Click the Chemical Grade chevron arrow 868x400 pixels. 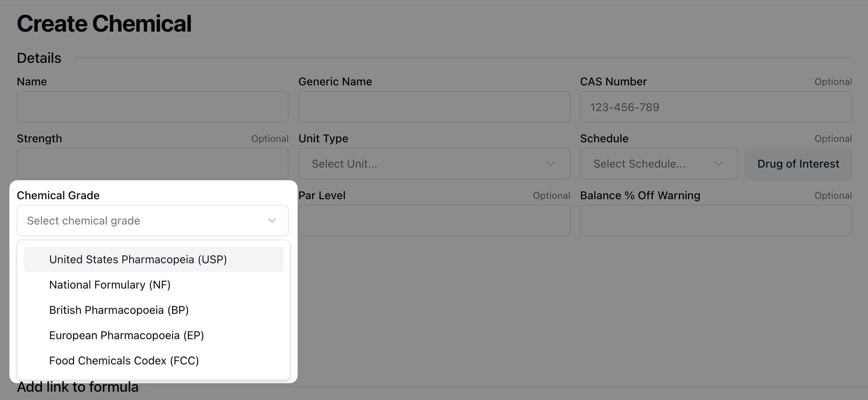point(272,221)
